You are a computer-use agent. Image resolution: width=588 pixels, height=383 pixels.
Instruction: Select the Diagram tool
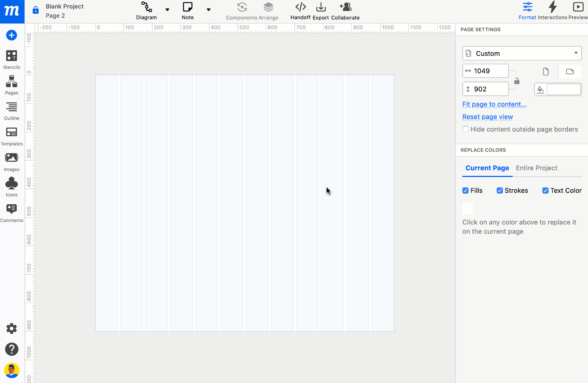(x=146, y=11)
